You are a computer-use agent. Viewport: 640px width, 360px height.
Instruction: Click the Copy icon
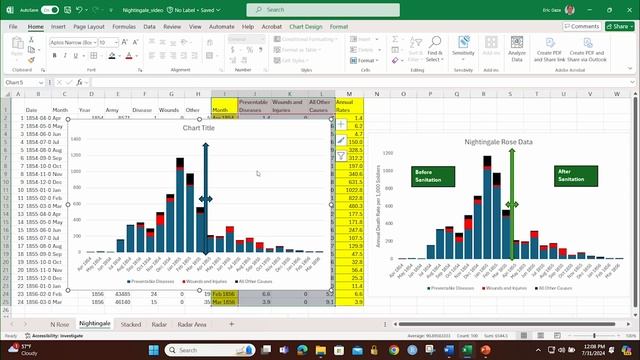[x=31, y=50]
